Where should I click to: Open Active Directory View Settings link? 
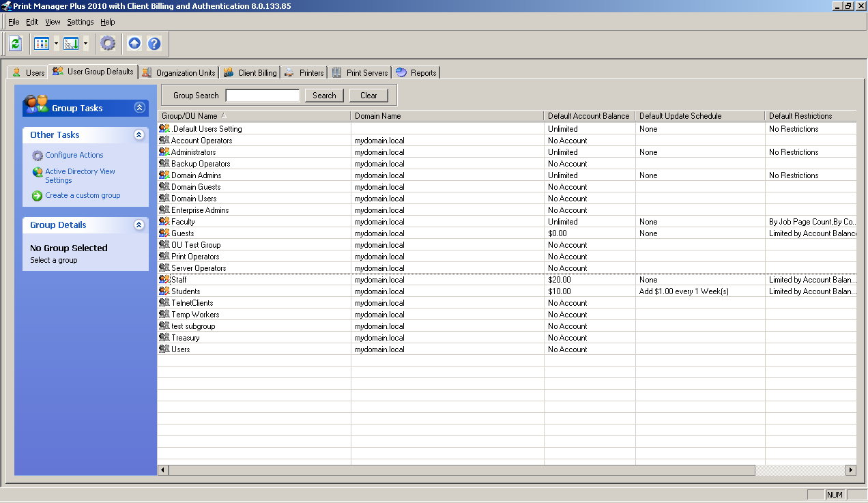[80, 176]
